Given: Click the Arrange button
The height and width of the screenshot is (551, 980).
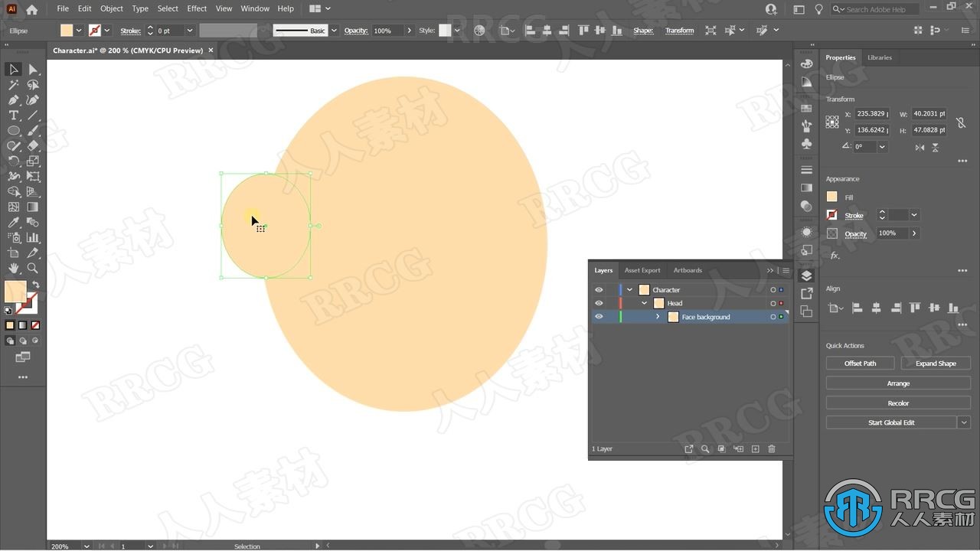Looking at the screenshot, I should tap(898, 383).
